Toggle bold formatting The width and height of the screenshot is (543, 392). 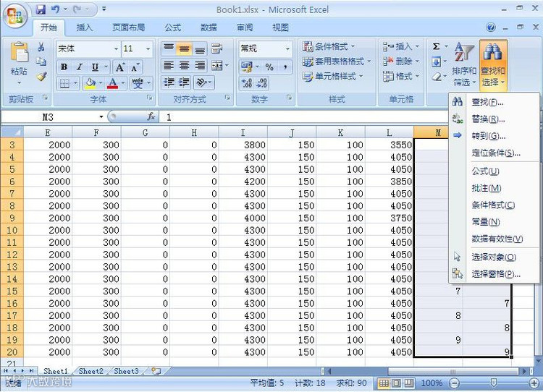click(64, 67)
